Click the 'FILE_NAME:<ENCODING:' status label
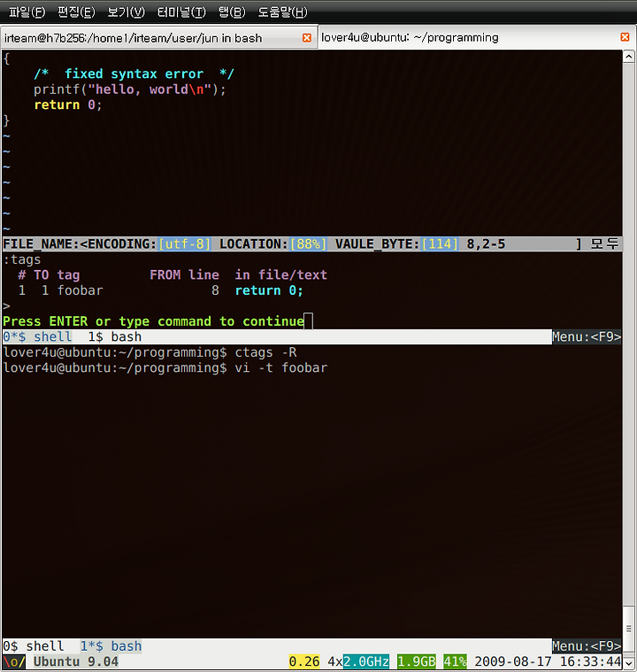Viewport: 637px width, 672px height. click(x=80, y=243)
